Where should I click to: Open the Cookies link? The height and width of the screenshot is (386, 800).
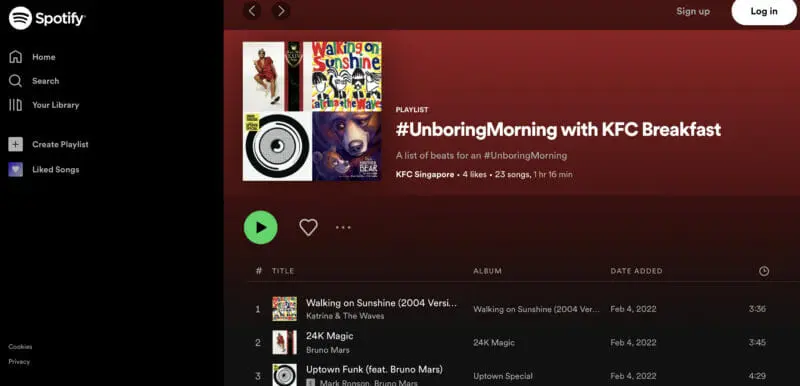pos(20,347)
